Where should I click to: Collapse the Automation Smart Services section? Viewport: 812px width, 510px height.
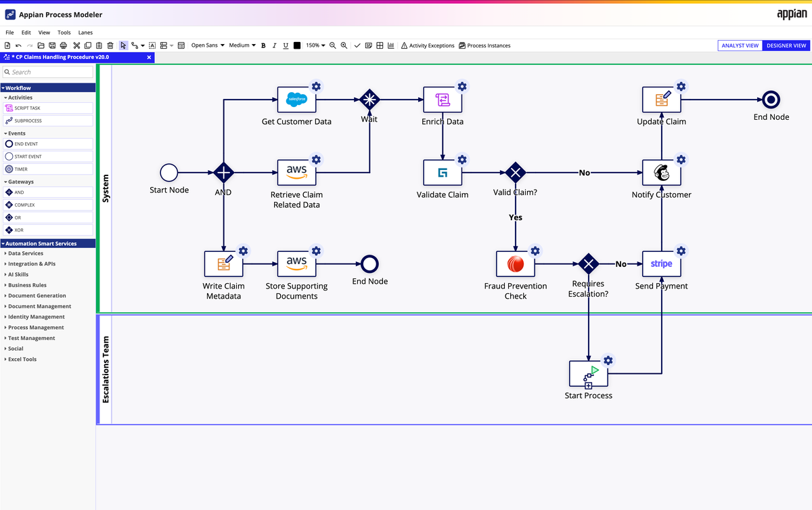point(47,243)
